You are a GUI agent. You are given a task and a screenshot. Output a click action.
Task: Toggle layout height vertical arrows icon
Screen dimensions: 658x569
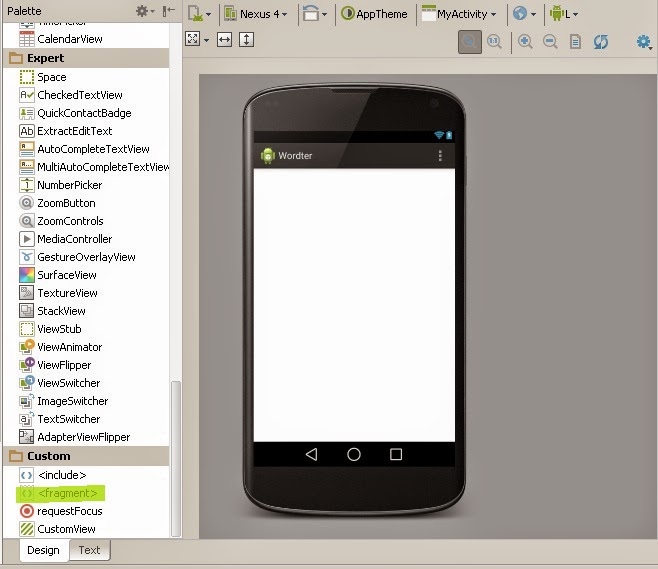(246, 40)
